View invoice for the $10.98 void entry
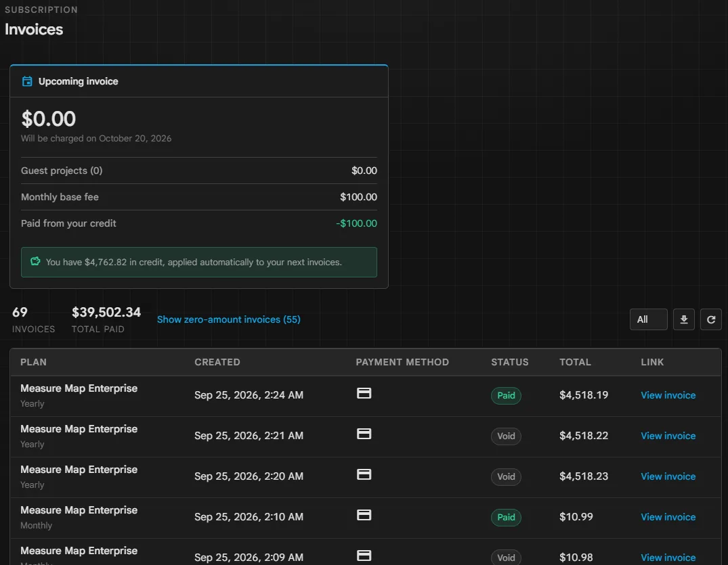 click(668, 558)
